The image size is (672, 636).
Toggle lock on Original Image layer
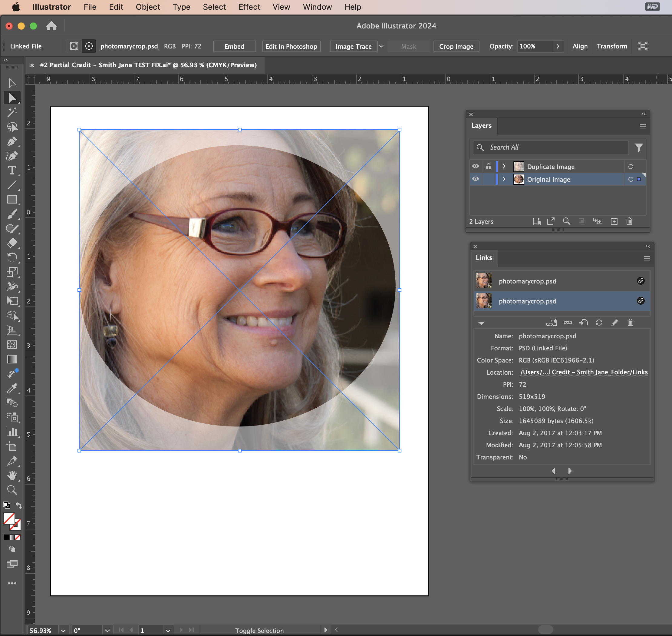[488, 179]
